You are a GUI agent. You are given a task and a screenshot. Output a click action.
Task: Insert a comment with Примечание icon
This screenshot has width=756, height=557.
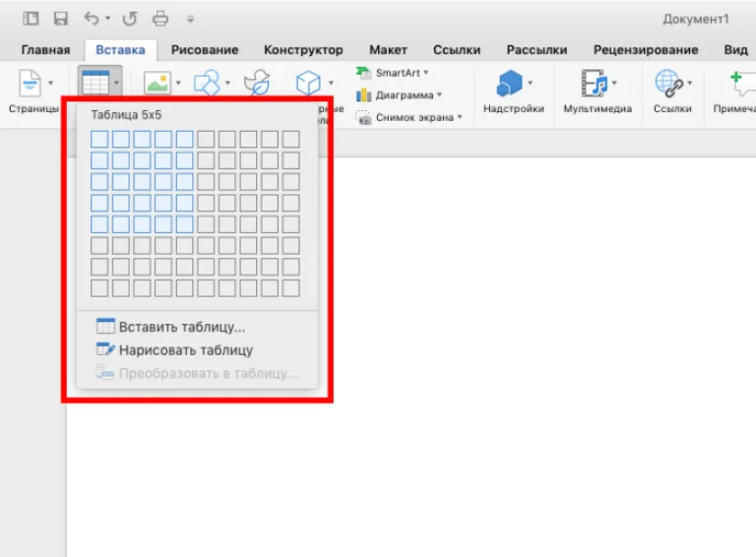click(x=742, y=83)
